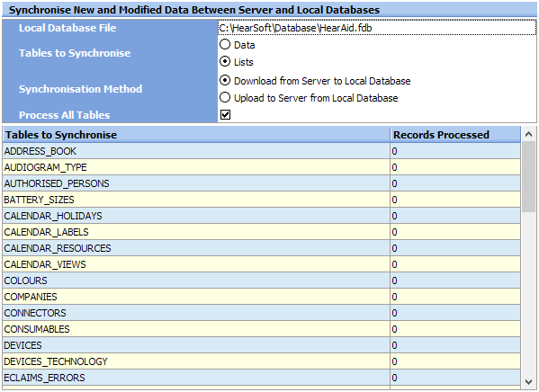The height and width of the screenshot is (392, 539).
Task: Click the records count for COLOURS
Action: point(455,281)
